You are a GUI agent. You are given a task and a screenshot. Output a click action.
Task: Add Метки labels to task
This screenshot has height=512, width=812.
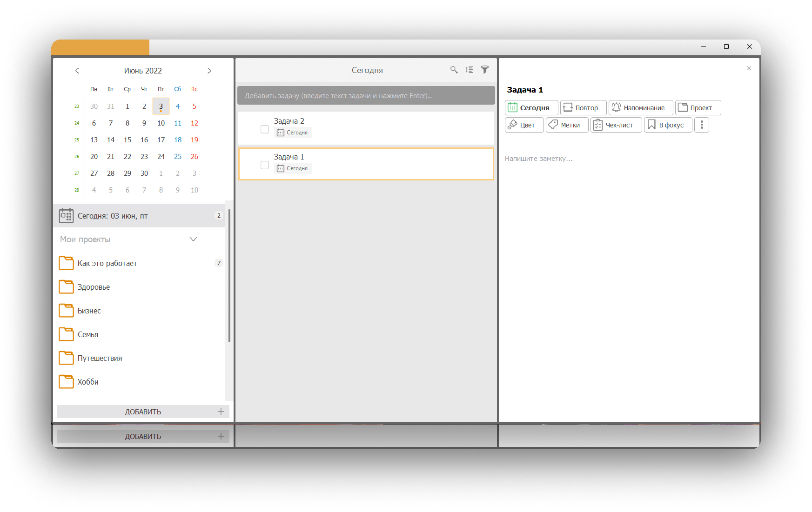pyautogui.click(x=567, y=125)
